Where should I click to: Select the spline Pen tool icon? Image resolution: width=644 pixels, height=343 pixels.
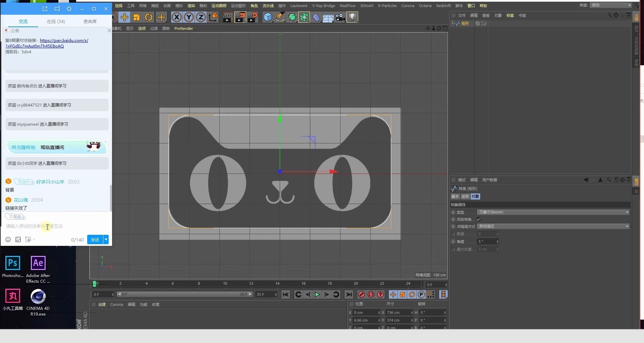coord(280,17)
